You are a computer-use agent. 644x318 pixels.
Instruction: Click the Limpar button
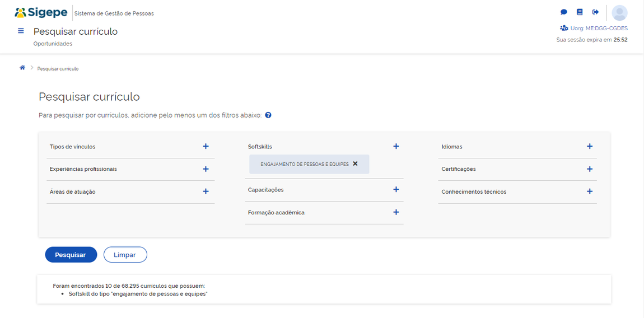(125, 255)
